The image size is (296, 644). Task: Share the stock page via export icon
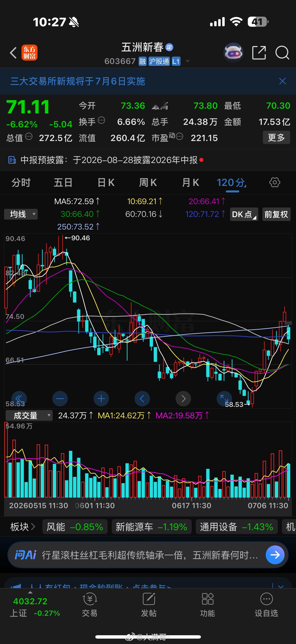click(259, 53)
